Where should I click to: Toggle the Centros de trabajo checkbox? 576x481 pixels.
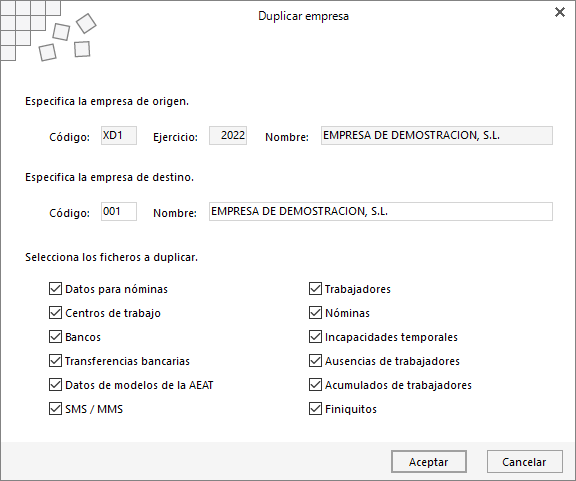click(55, 313)
